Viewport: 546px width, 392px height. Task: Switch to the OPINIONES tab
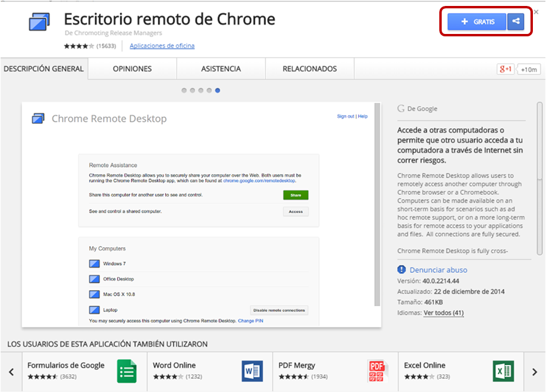[132, 69]
